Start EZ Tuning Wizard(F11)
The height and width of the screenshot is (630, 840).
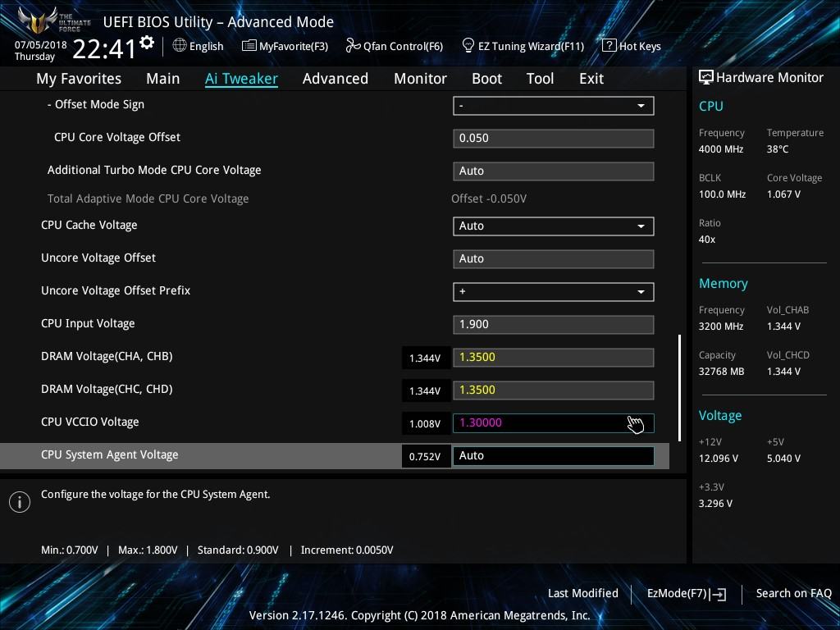pyautogui.click(x=531, y=46)
